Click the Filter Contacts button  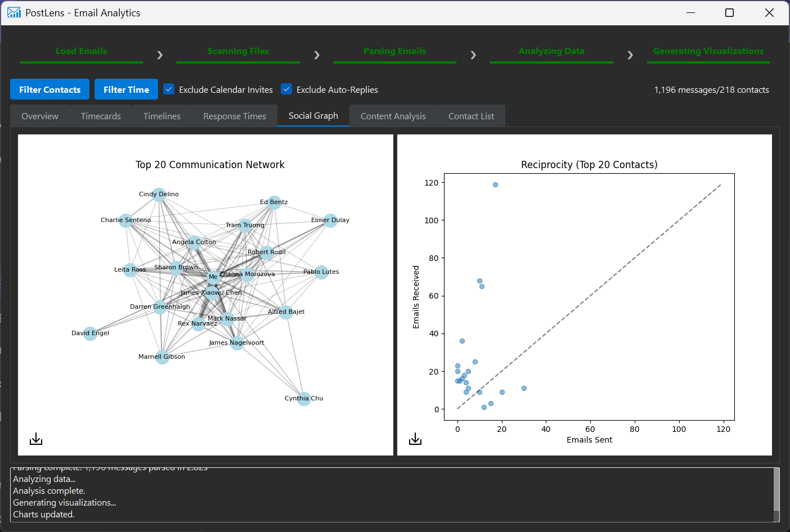[x=50, y=89]
